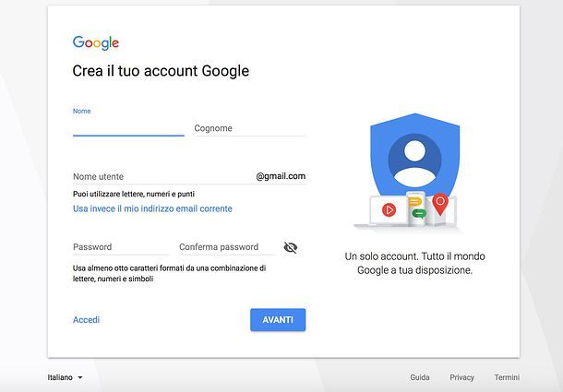This screenshot has width=563, height=392.
Task: Click the Accedi link
Action: point(86,320)
